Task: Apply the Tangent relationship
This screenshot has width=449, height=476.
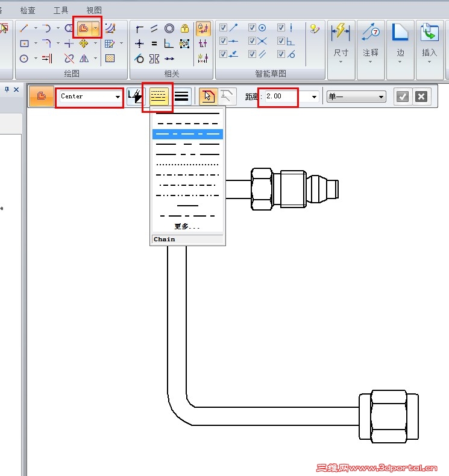Action: [139, 59]
